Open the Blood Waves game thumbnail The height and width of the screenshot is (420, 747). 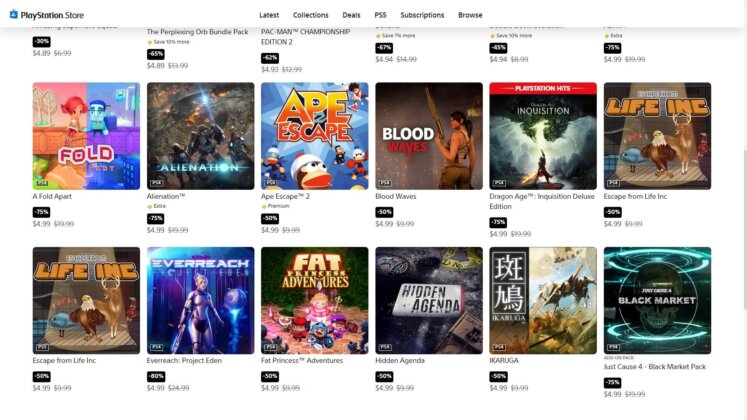[429, 136]
